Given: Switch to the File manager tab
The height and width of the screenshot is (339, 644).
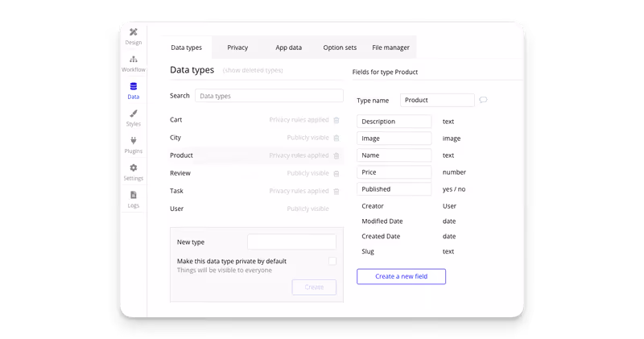Looking at the screenshot, I should (390, 48).
